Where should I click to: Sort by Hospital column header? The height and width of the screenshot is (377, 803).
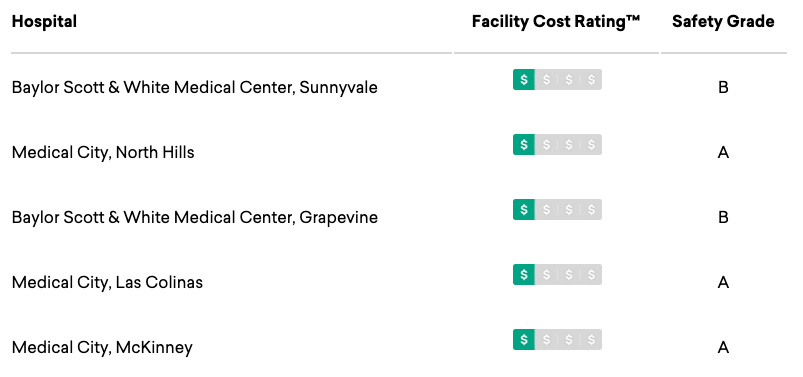pos(44,22)
